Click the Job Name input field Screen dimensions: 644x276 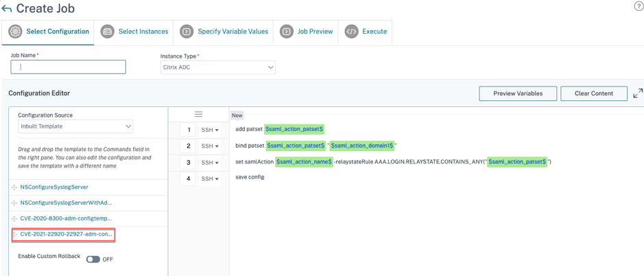pos(68,67)
